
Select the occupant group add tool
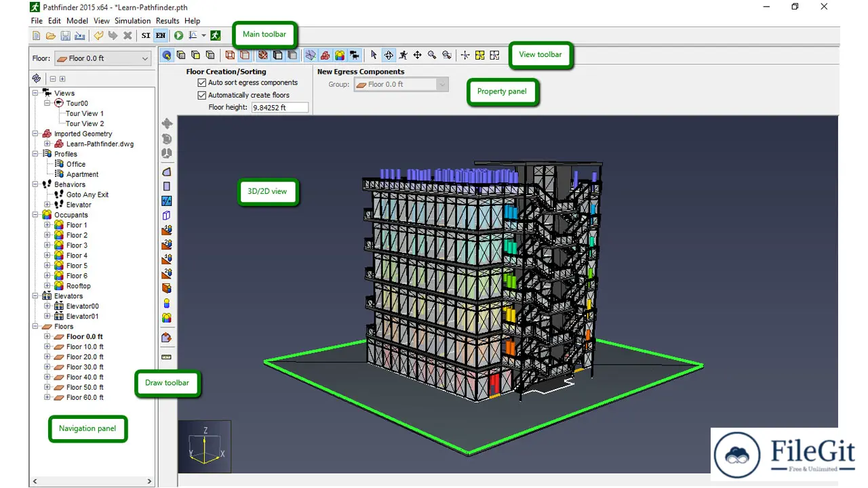point(167,317)
